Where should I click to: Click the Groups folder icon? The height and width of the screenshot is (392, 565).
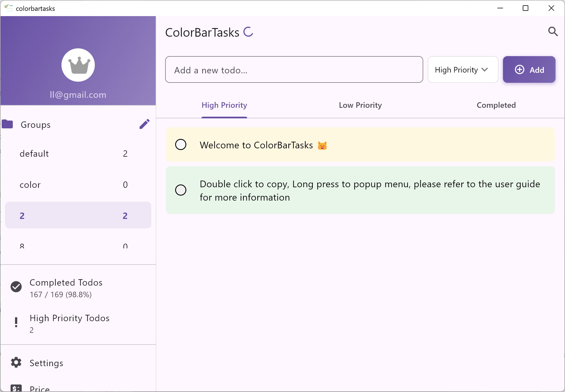[x=8, y=124]
